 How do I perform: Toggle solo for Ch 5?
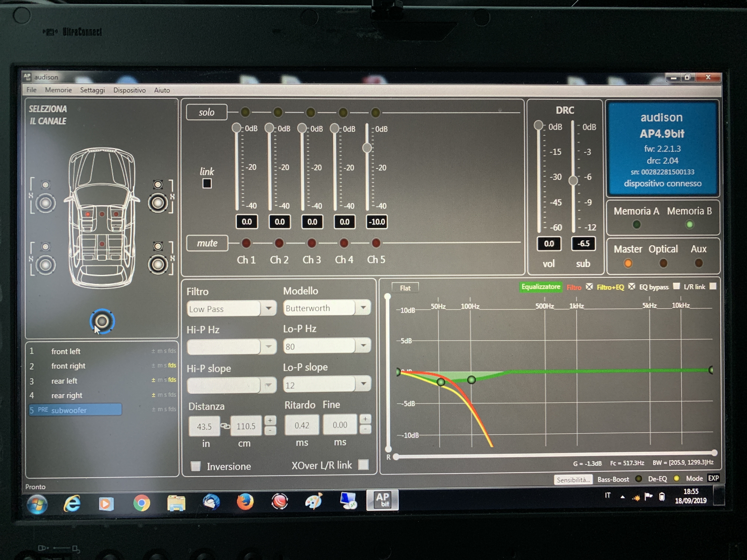[x=375, y=112]
